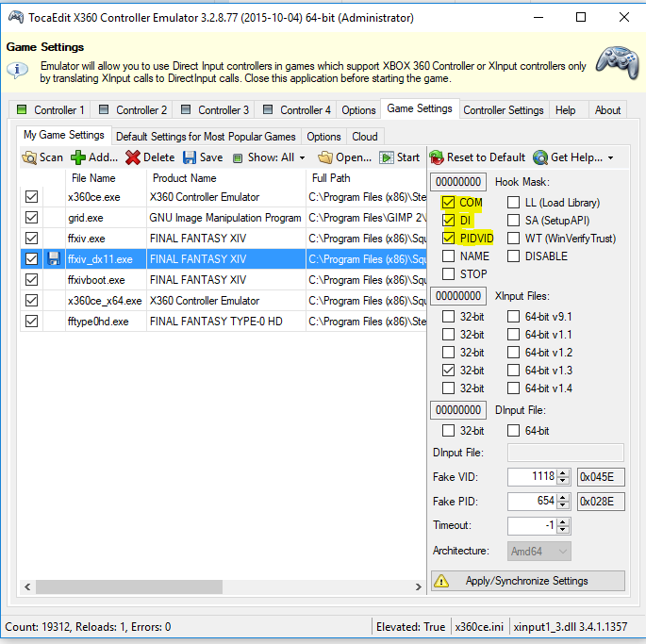Image resolution: width=646 pixels, height=644 pixels.
Task: Click the Controller 3 status icon
Action: (186, 109)
